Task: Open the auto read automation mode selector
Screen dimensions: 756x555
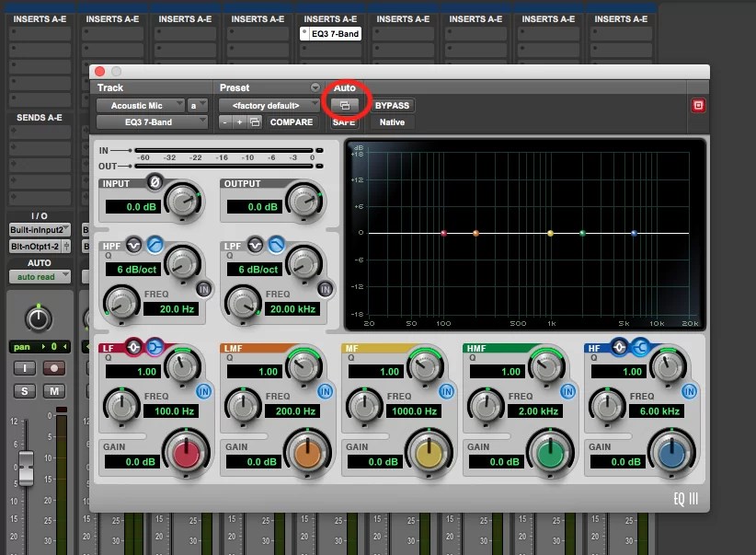Action: coord(38,277)
